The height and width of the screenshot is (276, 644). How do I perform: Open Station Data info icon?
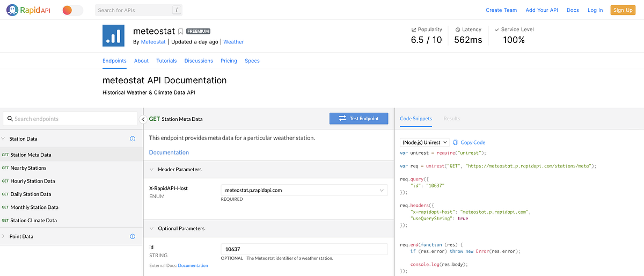click(133, 139)
